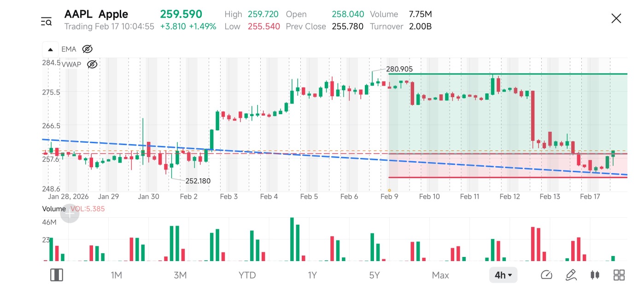Toggle VWAP indicator visibility eye

point(92,64)
